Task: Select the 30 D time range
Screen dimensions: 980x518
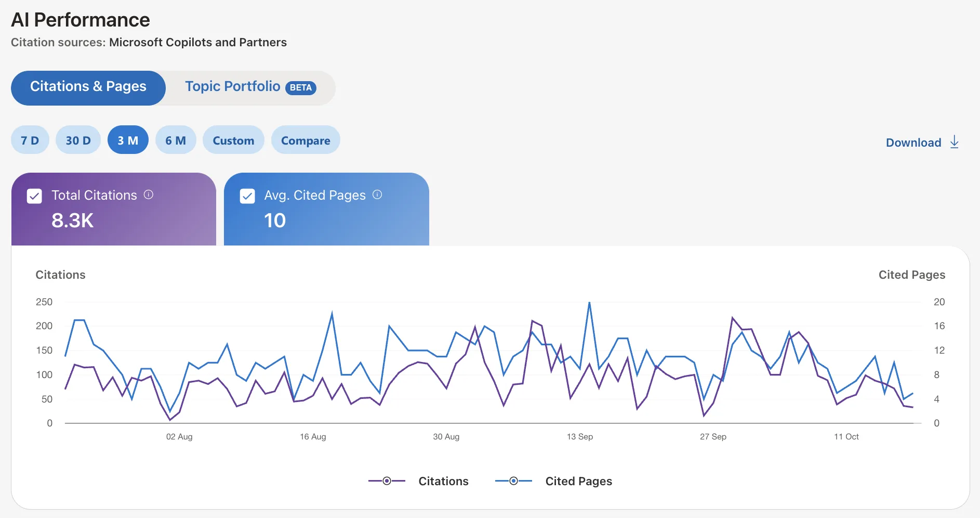Action: 78,140
